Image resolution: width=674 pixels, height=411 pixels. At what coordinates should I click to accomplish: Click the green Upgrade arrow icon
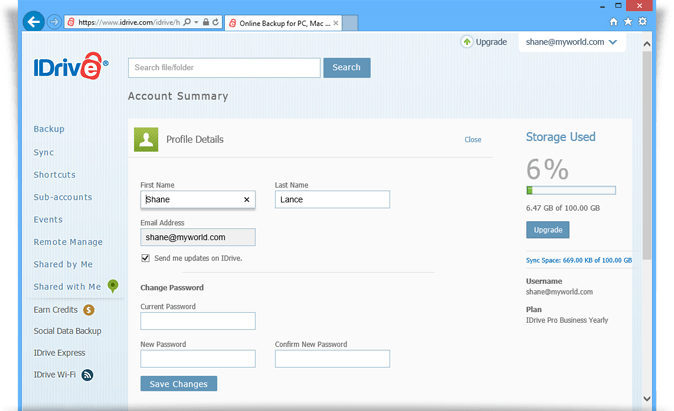tap(467, 42)
